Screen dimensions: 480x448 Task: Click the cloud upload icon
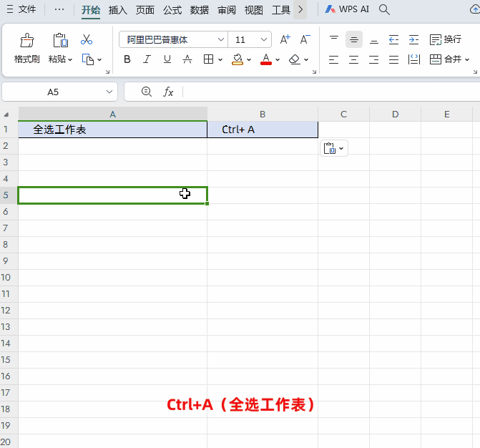pos(475,10)
